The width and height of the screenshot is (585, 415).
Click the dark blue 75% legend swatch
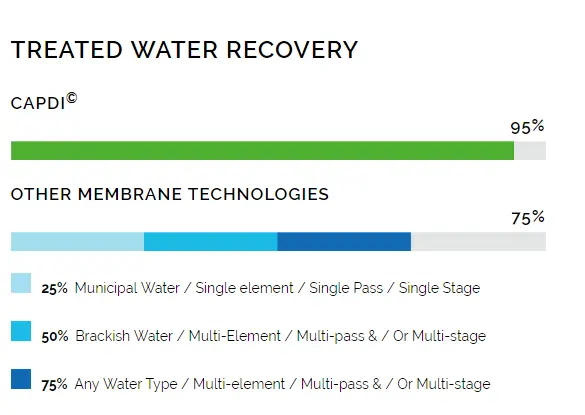pos(21,379)
